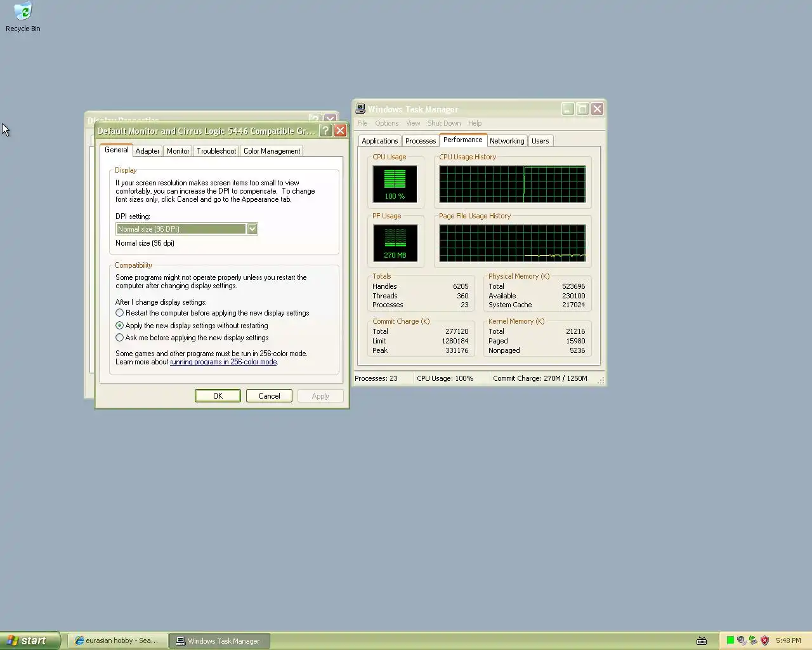The image size is (812, 650).
Task: Select Restart the computer before applying radio option
Action: [x=119, y=313]
